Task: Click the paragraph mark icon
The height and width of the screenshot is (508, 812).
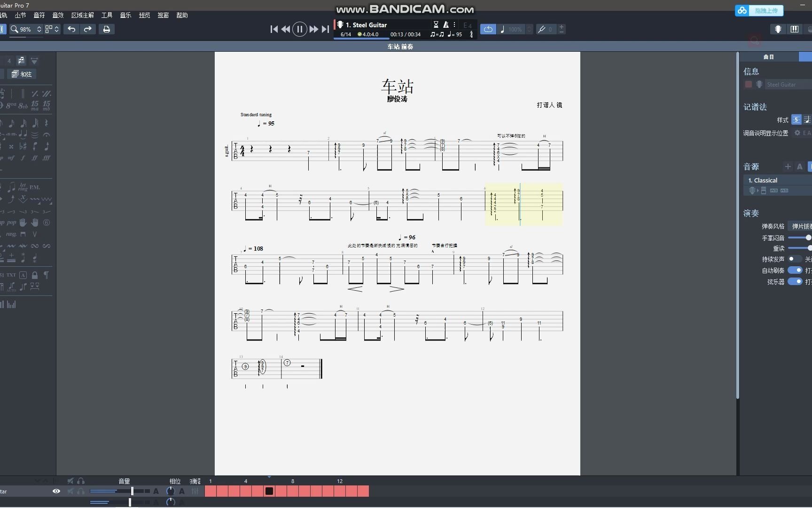Action: [x=47, y=275]
